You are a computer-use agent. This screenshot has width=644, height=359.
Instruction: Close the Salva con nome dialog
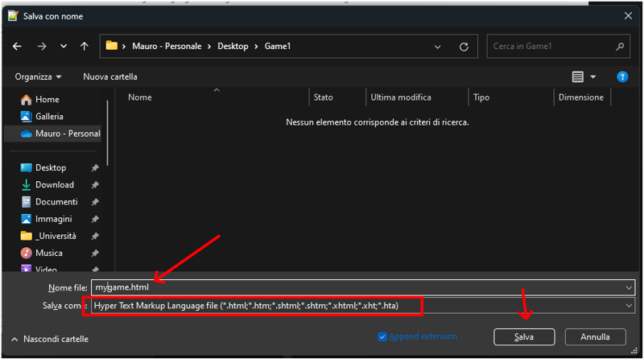628,16
